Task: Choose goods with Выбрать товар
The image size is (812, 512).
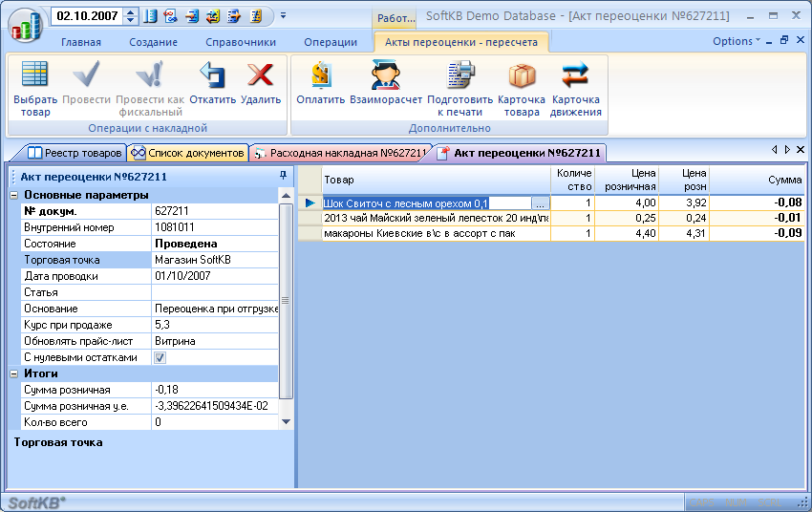Action: [34, 89]
